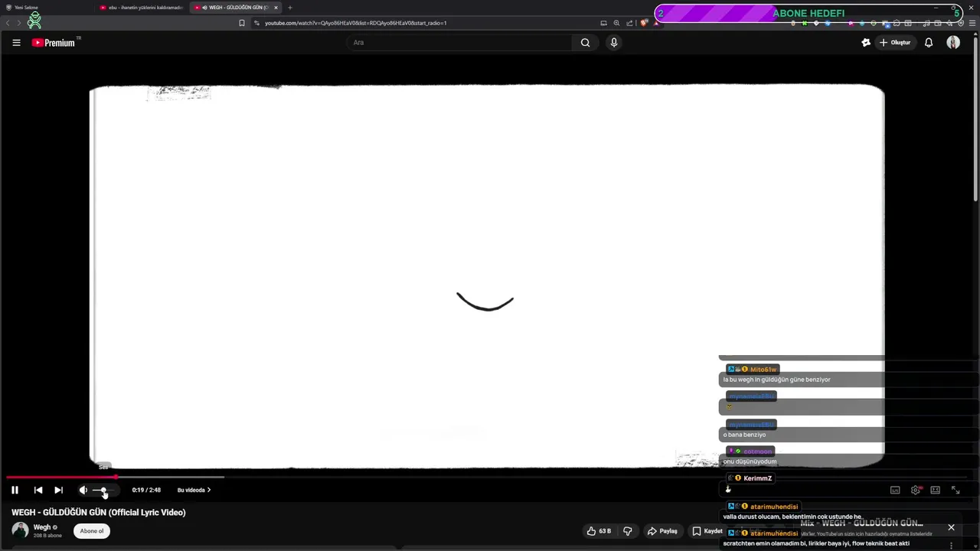
Task: Subscribe using the 'Abone ol' button
Action: [x=92, y=531]
